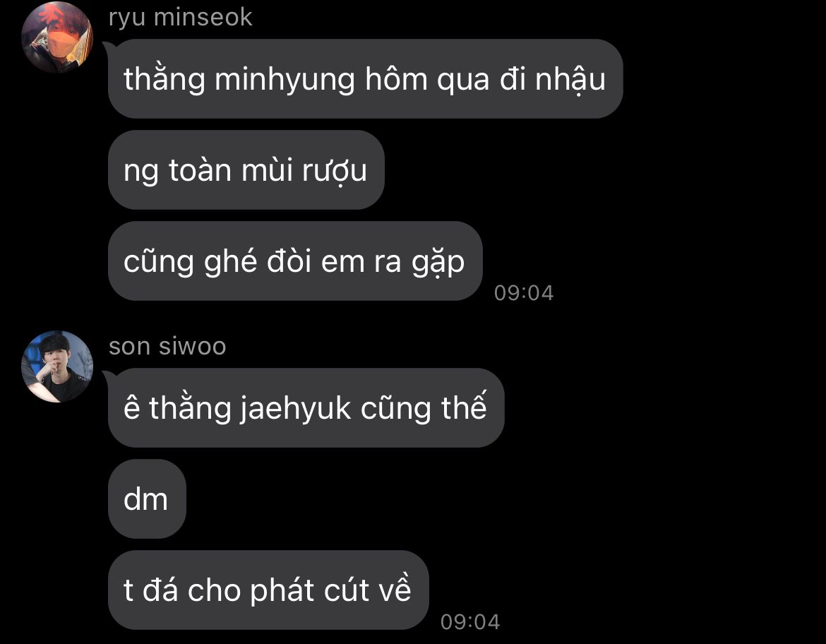Tap the 09:04 timestamp under siwoo's messages
The height and width of the screenshot is (644, 826).
pyautogui.click(x=470, y=622)
